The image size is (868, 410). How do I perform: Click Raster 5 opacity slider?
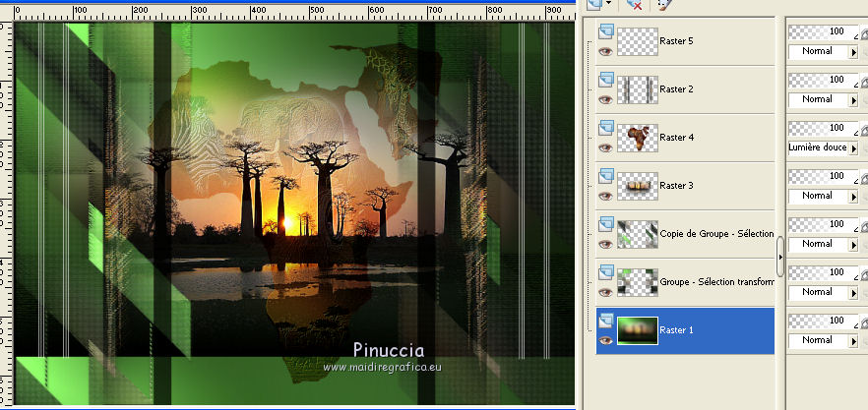click(x=823, y=32)
